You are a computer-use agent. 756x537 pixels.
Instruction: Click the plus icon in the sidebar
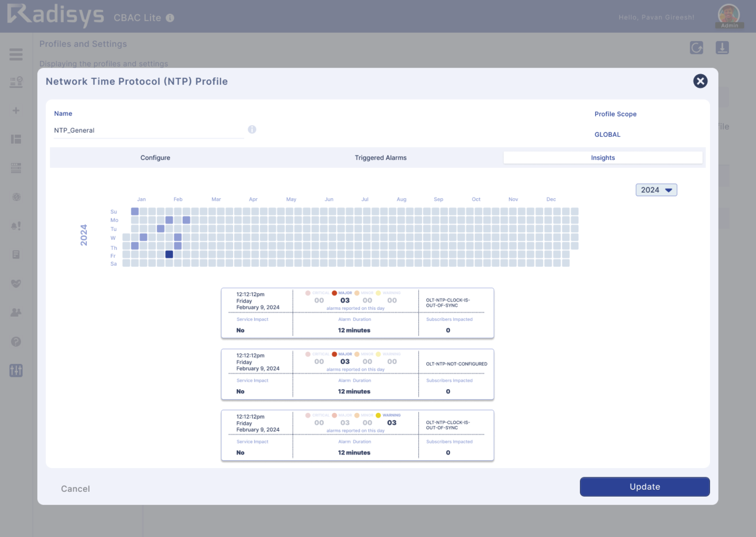[x=16, y=111]
